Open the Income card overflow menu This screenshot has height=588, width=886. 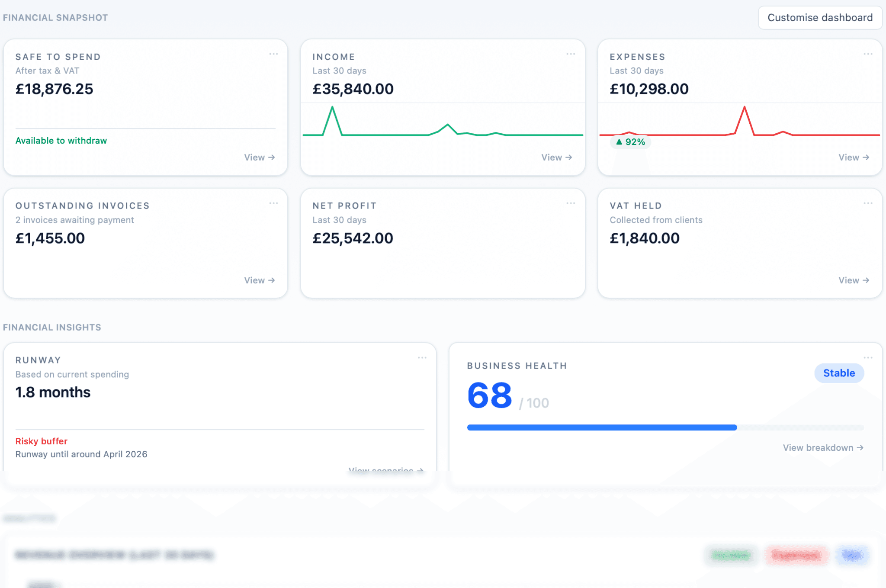571,54
